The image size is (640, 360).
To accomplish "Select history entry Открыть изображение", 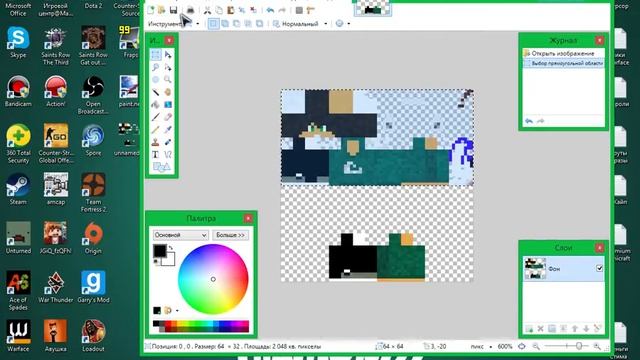I will [x=563, y=53].
